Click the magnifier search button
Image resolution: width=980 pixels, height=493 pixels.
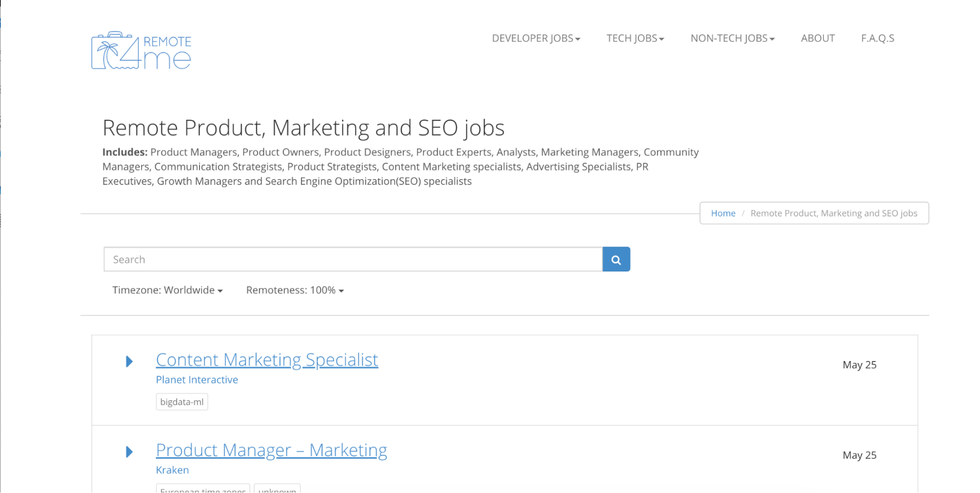coord(616,259)
